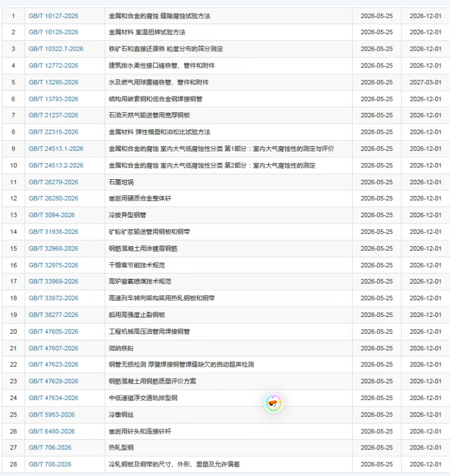Click title '工程机械高压油管用焊接钢管'
The image size is (450, 476).
tap(149, 331)
